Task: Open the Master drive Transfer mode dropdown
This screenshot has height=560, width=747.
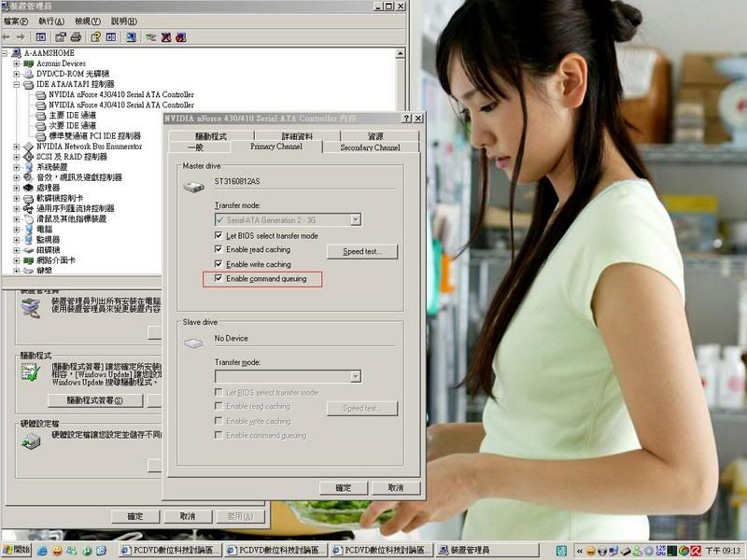Action: [x=355, y=220]
